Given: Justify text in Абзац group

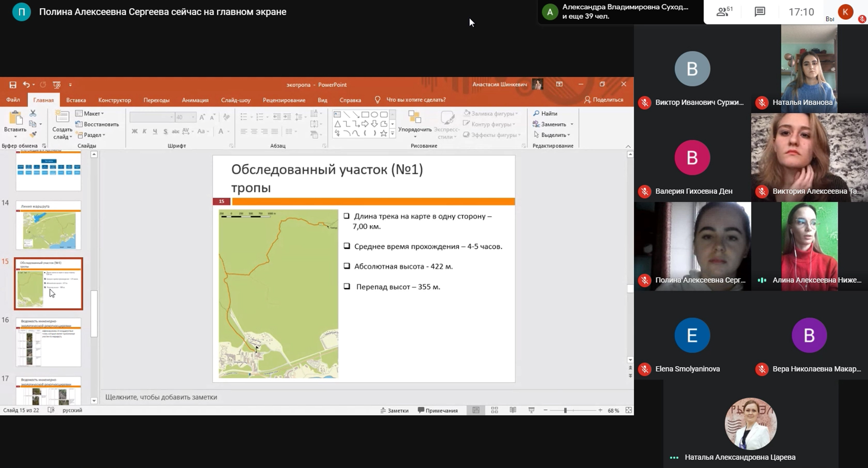Looking at the screenshot, I should tap(274, 131).
